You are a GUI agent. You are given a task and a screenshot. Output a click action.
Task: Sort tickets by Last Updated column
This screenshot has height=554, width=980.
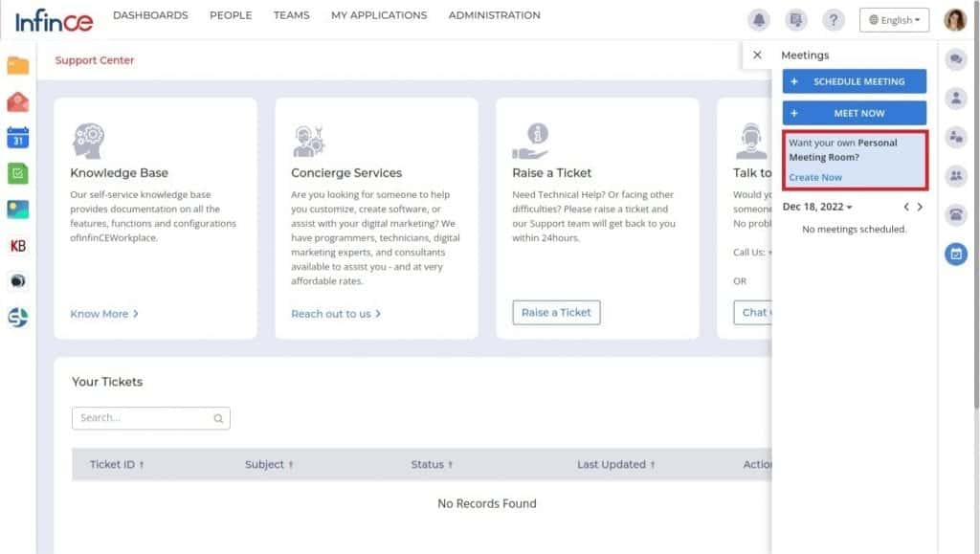[616, 465]
